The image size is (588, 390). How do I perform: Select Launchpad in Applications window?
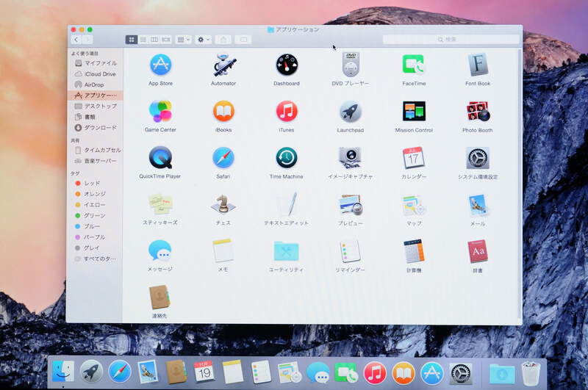coord(351,112)
